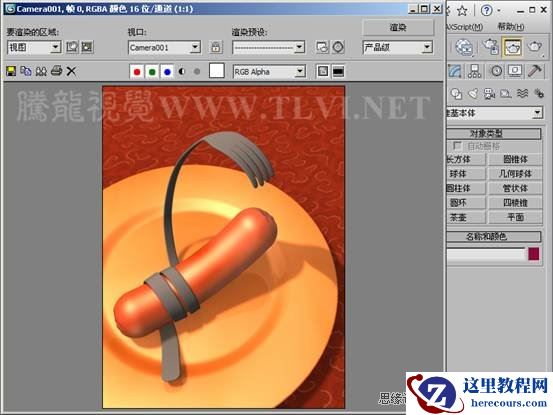
Task: Open the RGB Alpha channel dropdown
Action: click(269, 72)
